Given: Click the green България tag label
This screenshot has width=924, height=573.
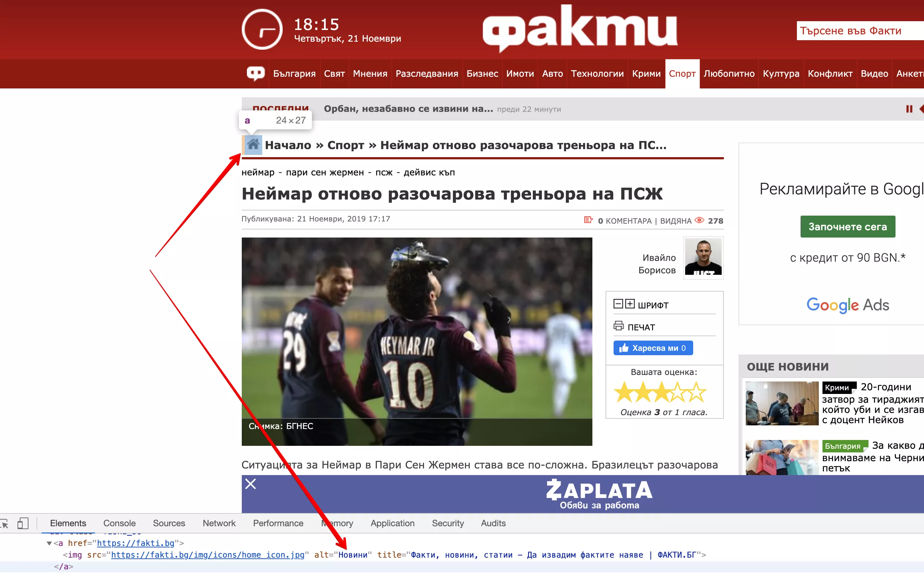Looking at the screenshot, I should [x=844, y=446].
